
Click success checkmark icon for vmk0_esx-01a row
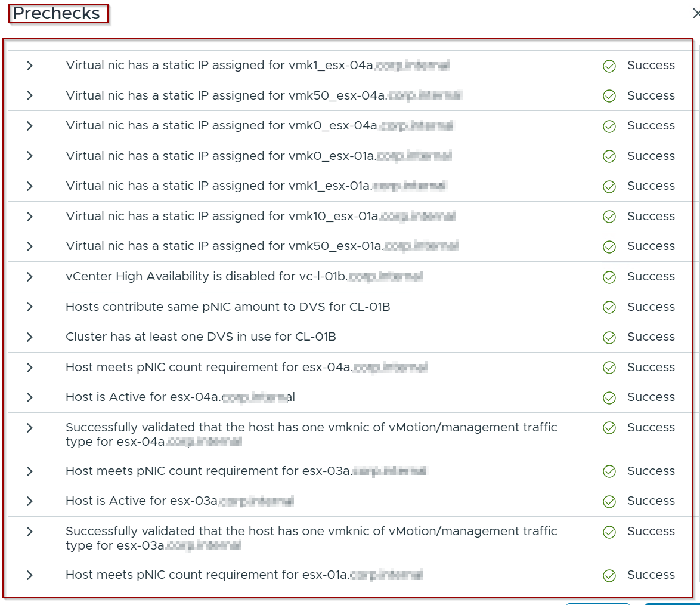pos(609,156)
